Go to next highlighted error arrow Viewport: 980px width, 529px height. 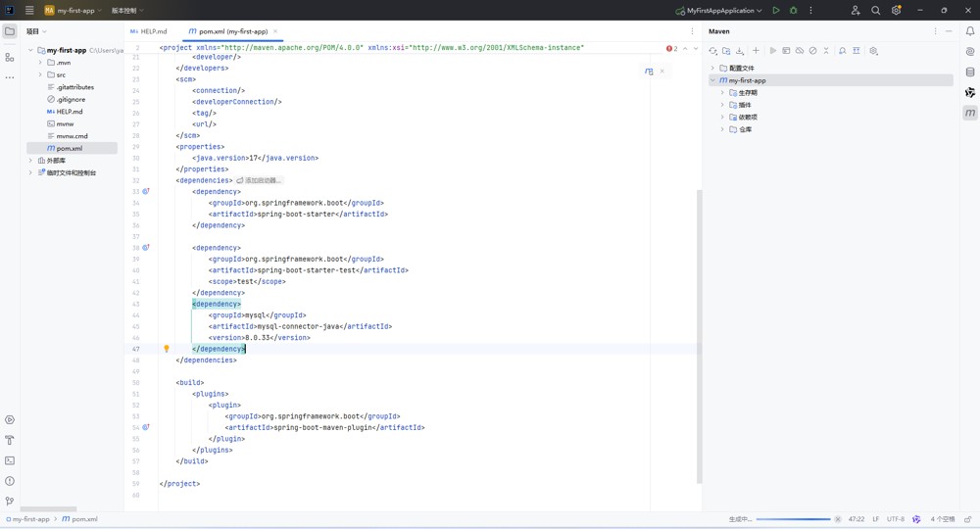696,48
